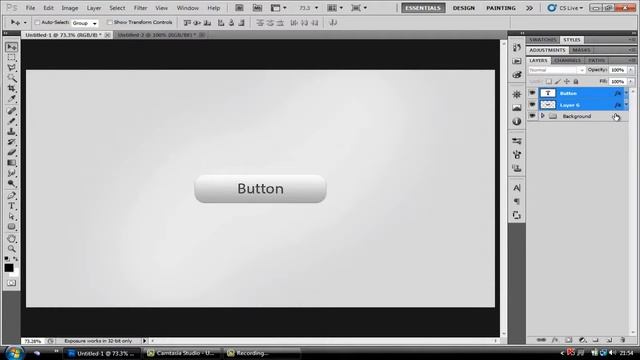Select the History Brush tool
Viewport: 640px width, 360px height.
11,142
